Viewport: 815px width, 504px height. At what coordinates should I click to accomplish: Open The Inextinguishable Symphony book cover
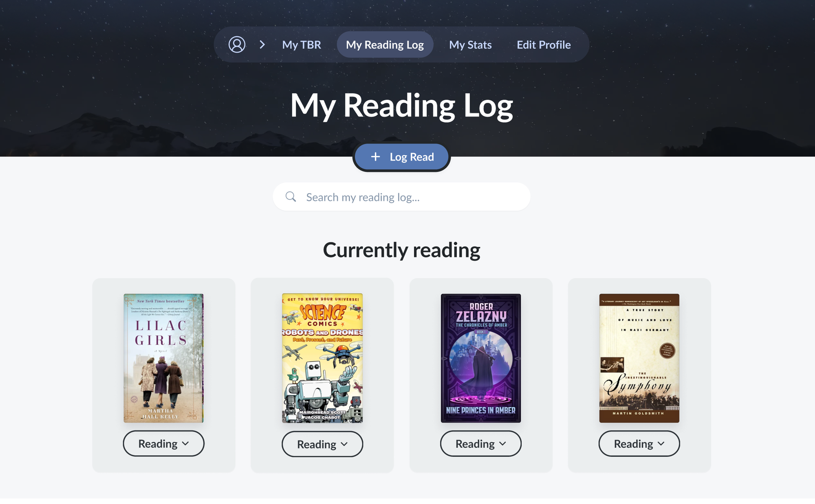(639, 358)
